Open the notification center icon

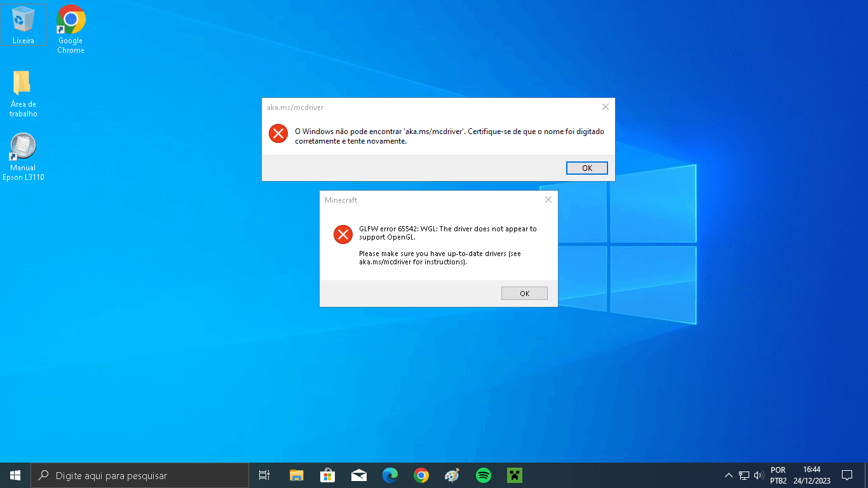pos(846,475)
